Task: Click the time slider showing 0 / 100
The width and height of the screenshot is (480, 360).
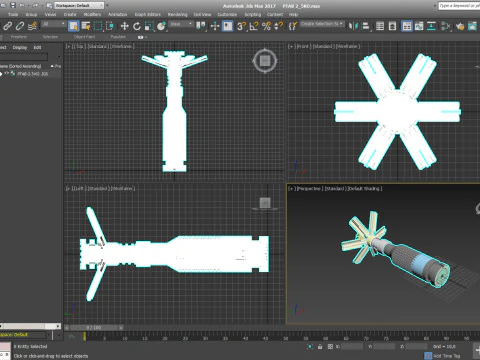Action: point(94,328)
